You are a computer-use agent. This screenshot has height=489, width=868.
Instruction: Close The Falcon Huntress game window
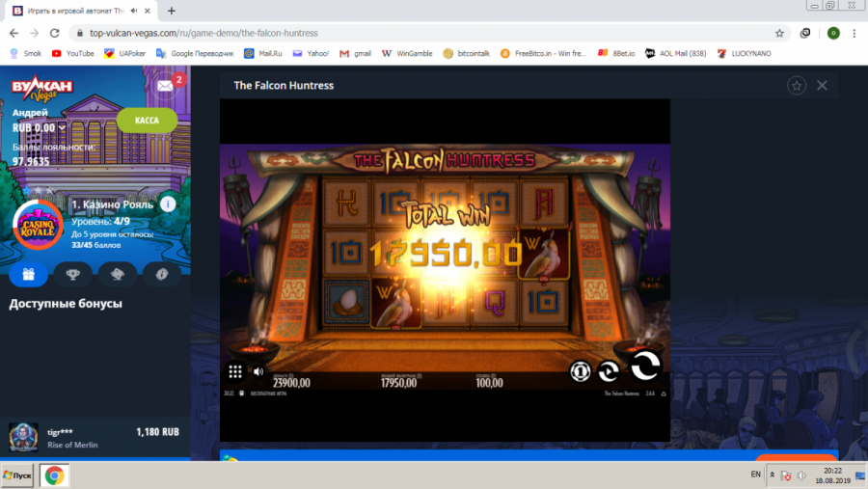tap(822, 86)
